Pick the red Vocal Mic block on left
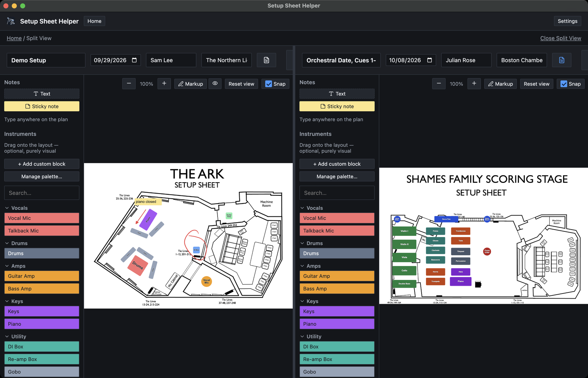The width and height of the screenshot is (588, 378). pyautogui.click(x=42, y=218)
